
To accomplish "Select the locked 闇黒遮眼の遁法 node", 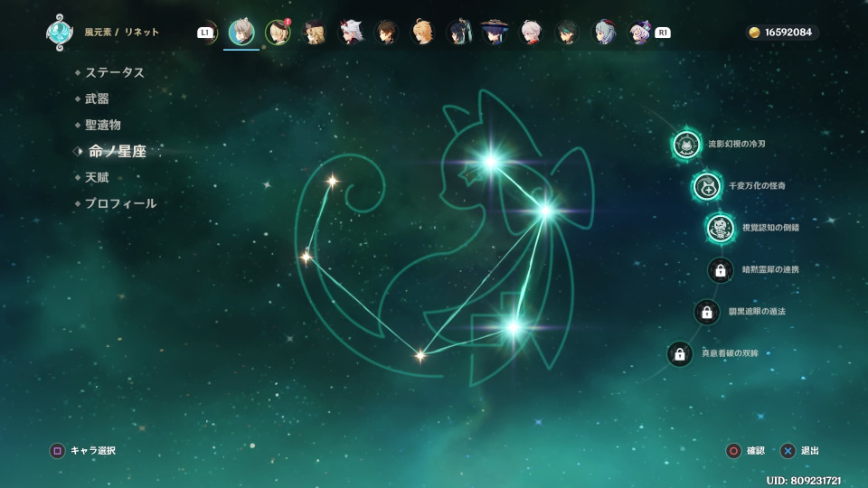I will pyautogui.click(x=707, y=312).
